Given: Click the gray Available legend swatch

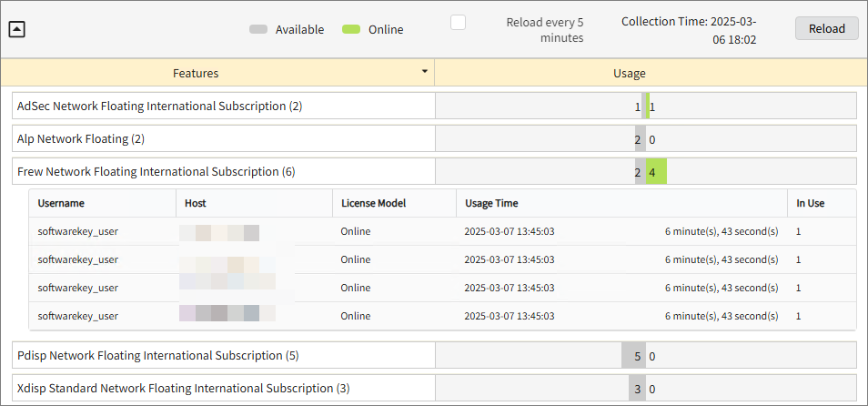Looking at the screenshot, I should [258, 30].
